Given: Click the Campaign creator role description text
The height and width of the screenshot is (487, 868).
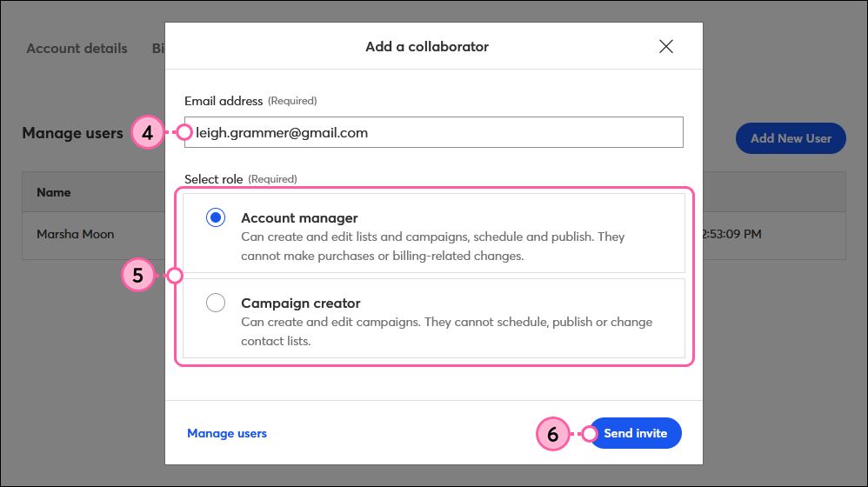Looking at the screenshot, I should click(x=447, y=331).
